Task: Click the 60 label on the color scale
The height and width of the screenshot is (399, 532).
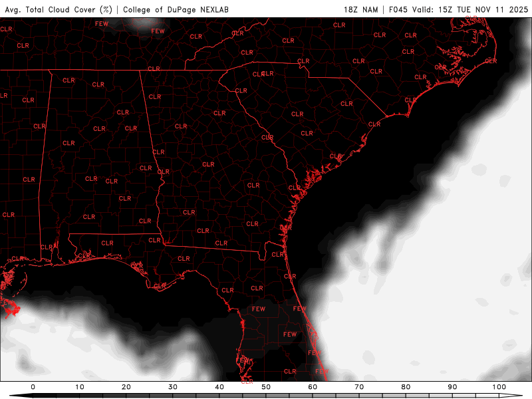Action: (x=313, y=387)
